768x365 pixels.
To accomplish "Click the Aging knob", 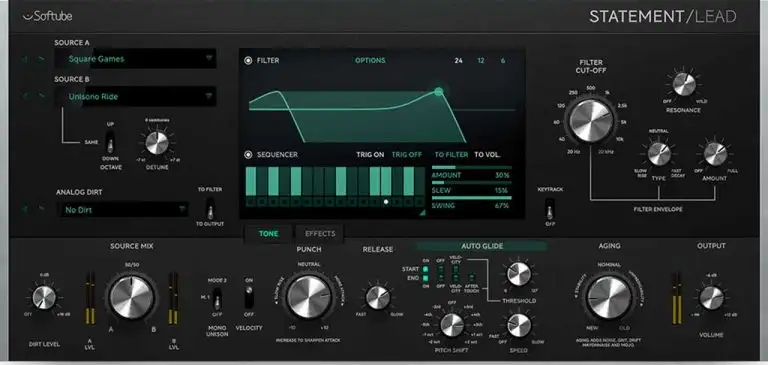I will coord(609,297).
